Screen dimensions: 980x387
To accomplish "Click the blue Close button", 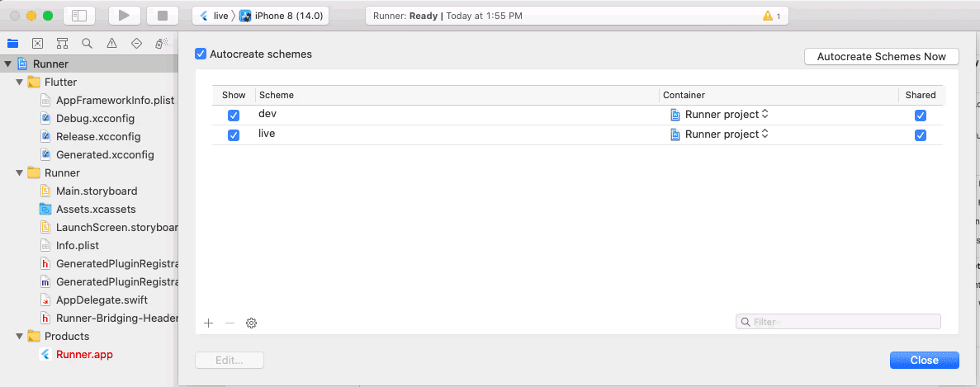I will 924,360.
